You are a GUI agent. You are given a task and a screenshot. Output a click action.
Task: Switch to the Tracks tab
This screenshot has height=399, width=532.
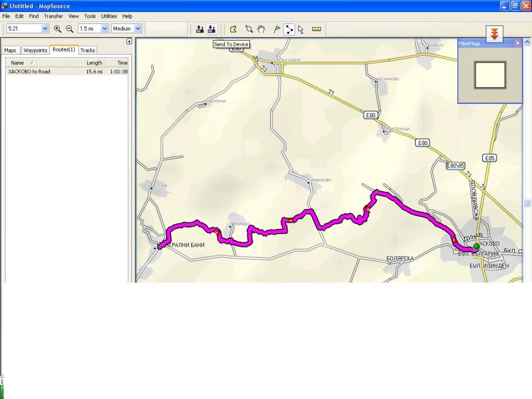click(87, 50)
